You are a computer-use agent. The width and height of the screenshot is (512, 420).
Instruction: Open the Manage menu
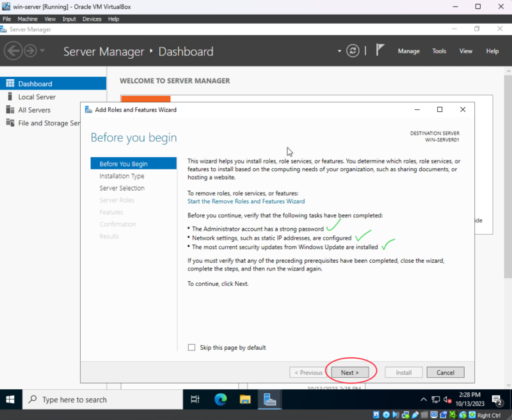click(x=408, y=51)
